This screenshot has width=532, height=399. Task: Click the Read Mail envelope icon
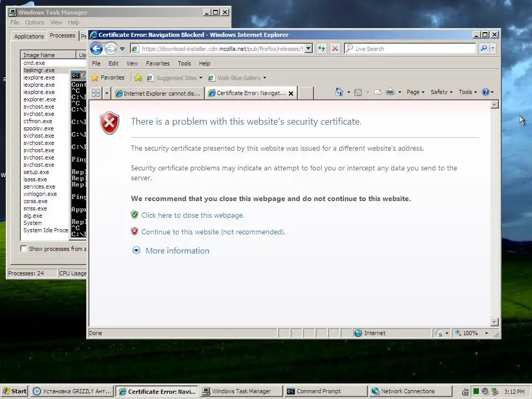378,92
